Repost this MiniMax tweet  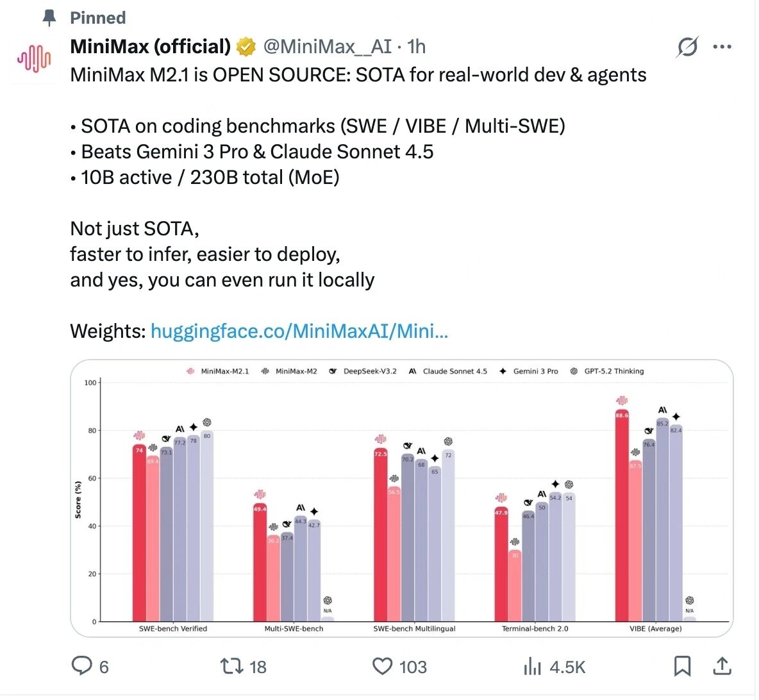(x=229, y=666)
